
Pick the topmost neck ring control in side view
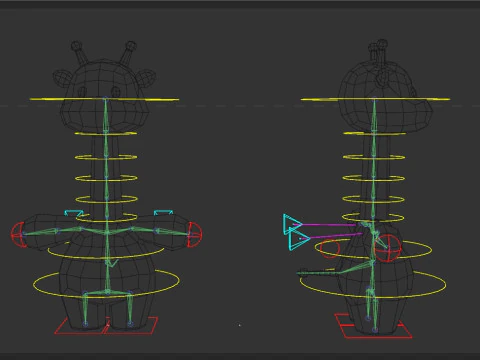(x=374, y=133)
